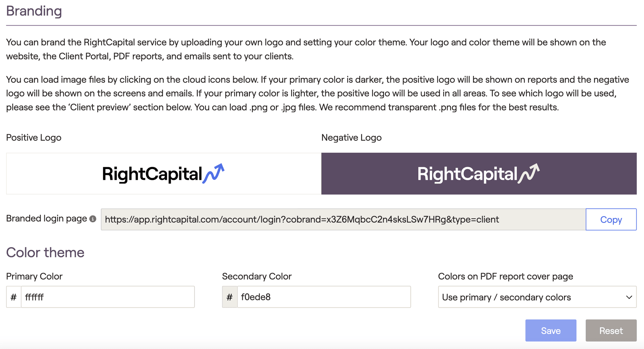Click the Color theme section heading

pos(45,252)
